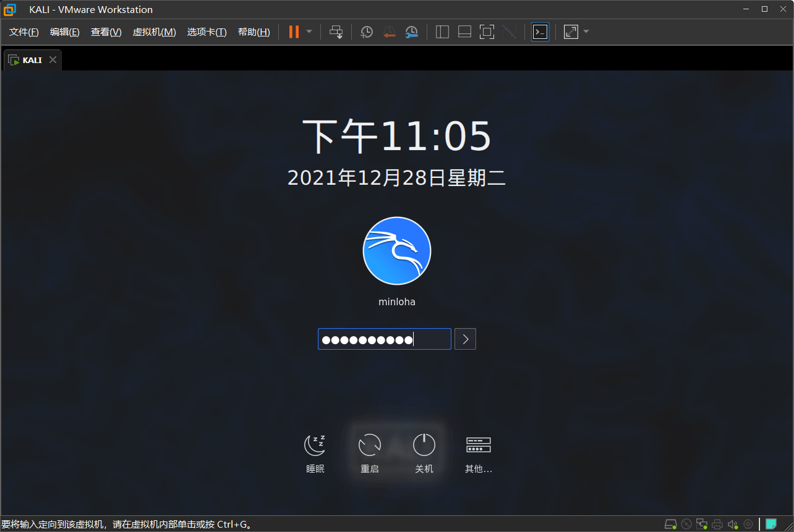Click the VMware Workstation logo icon
794x532 pixels.
pyautogui.click(x=10, y=9)
